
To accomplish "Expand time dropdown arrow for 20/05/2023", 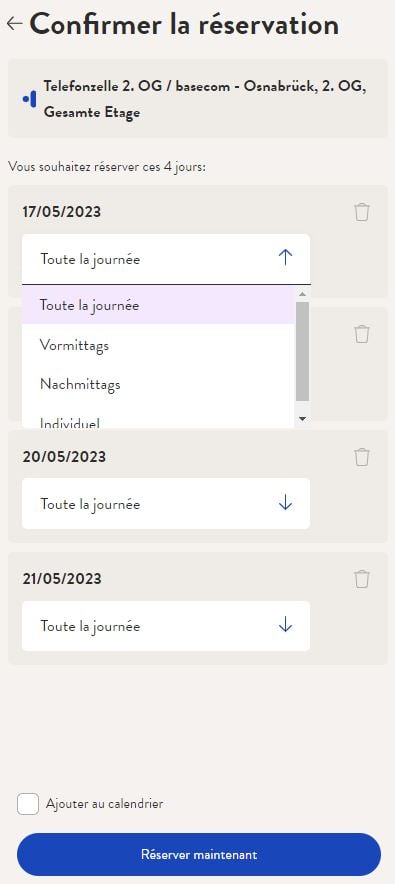I will 286,503.
